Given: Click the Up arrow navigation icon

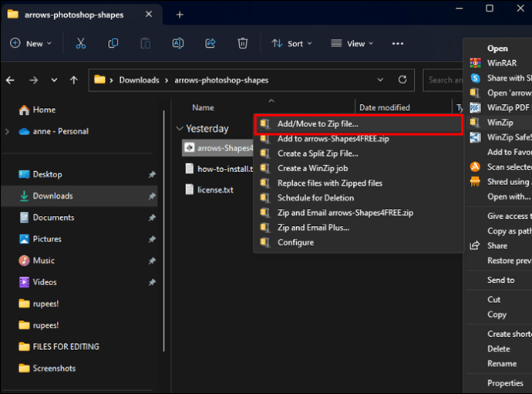Looking at the screenshot, I should pyautogui.click(x=73, y=79).
